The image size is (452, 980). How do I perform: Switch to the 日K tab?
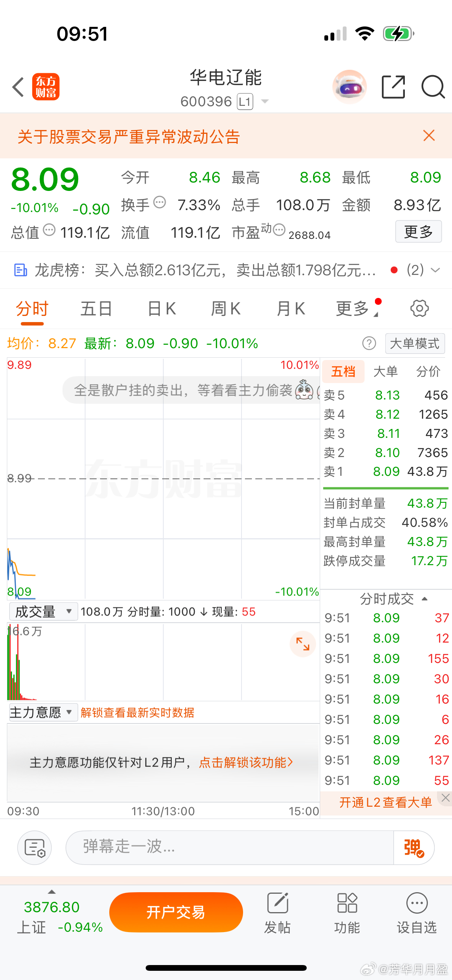click(162, 309)
